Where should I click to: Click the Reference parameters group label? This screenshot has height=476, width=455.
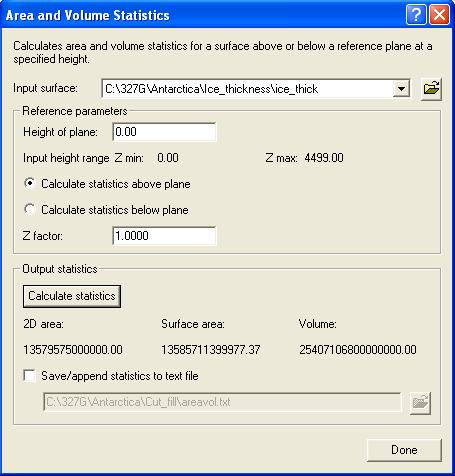(x=75, y=111)
